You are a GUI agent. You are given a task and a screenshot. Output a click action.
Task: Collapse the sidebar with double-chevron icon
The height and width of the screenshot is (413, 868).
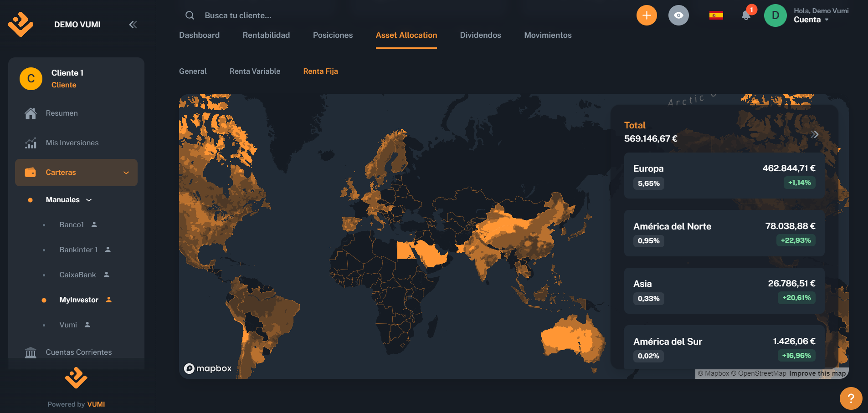coord(133,25)
